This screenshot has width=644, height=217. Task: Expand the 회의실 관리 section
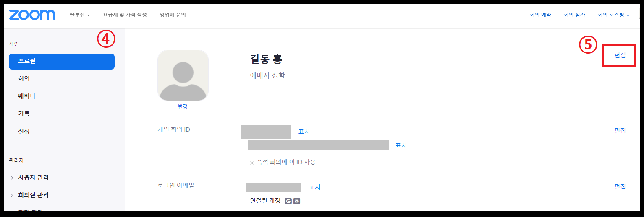point(33,195)
